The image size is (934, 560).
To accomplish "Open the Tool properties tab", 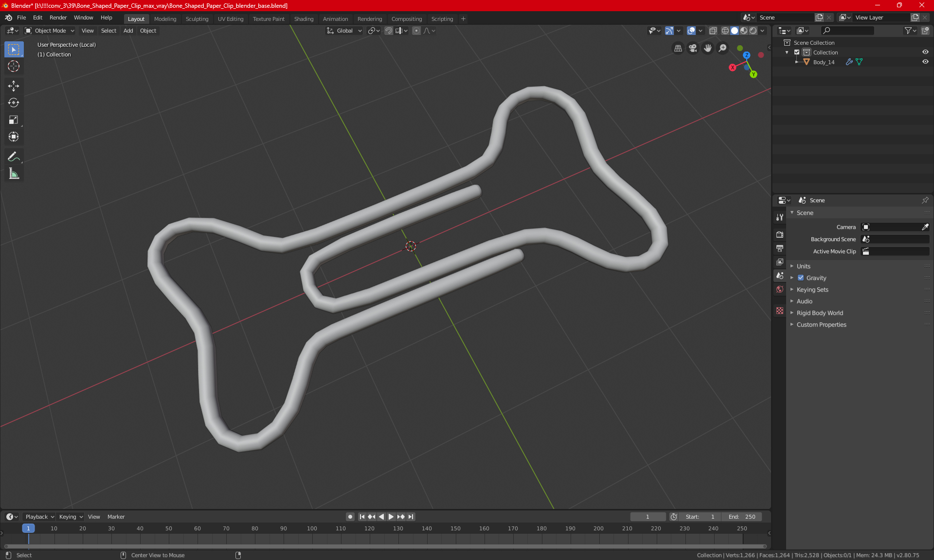I will 780,217.
